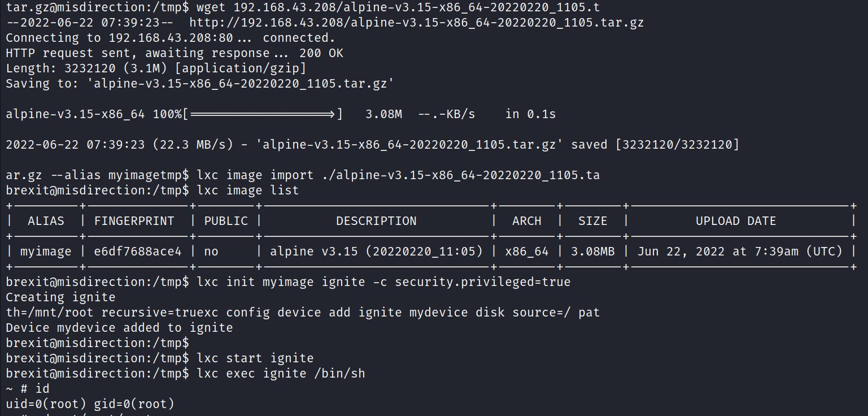Select the ARCH column header
Viewport: 868px width, 416px height.
pyautogui.click(x=526, y=221)
